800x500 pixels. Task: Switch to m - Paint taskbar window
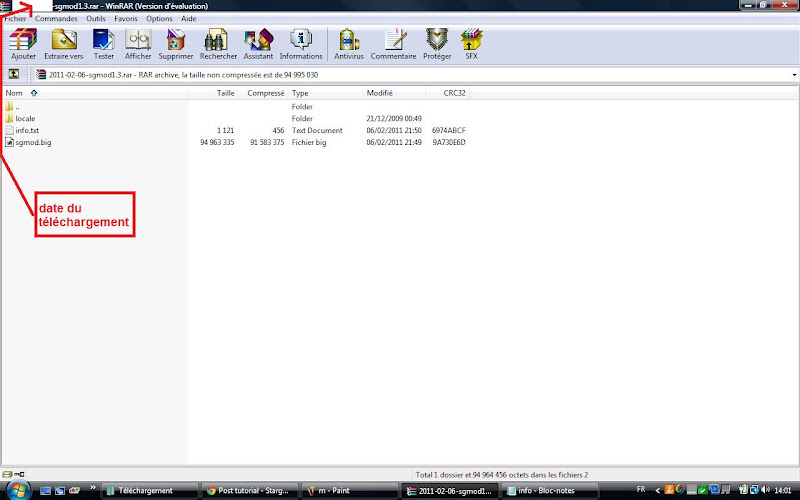(349, 491)
